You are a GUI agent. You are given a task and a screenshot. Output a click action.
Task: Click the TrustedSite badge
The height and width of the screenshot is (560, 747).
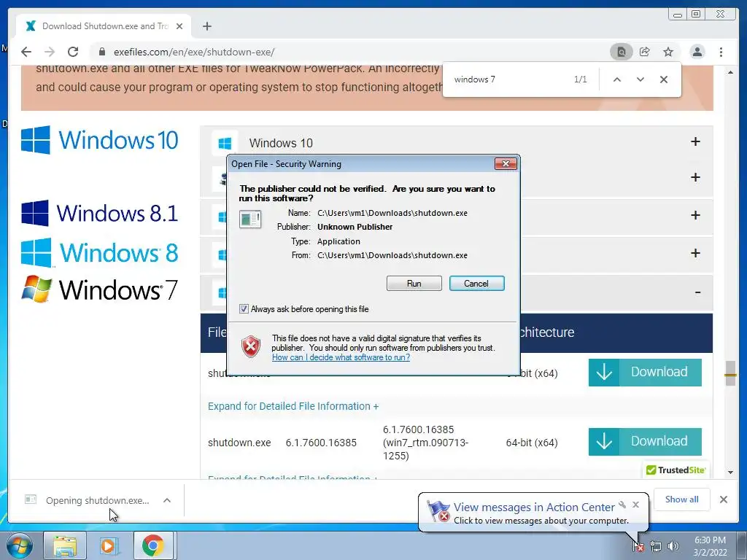[x=676, y=470]
